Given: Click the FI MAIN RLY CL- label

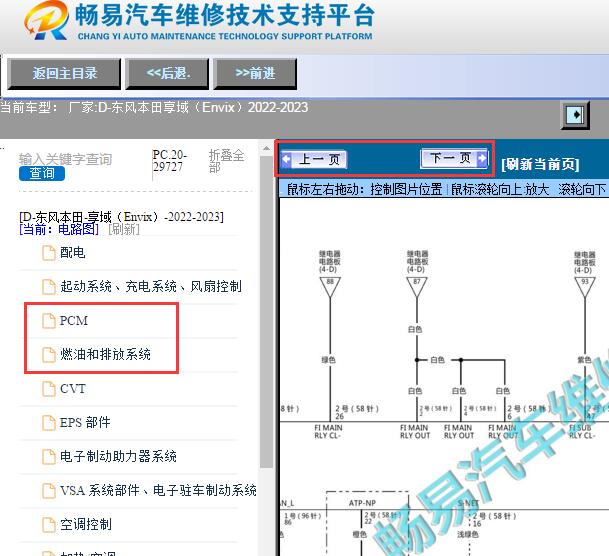Looking at the screenshot, I should coord(328,431).
